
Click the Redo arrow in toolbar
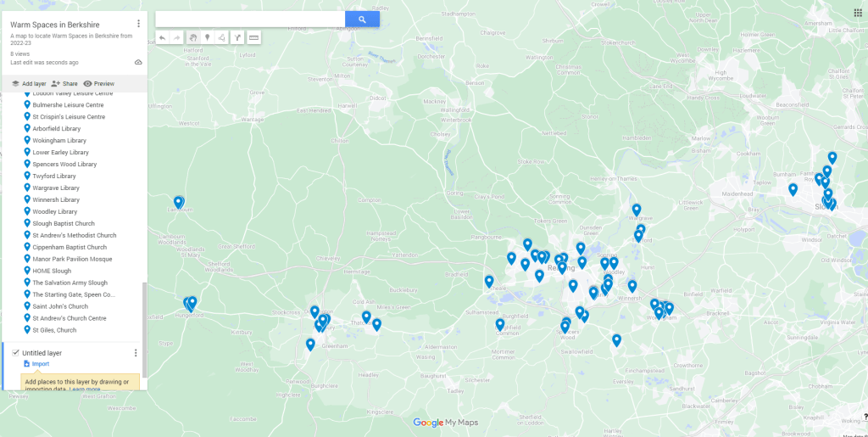[x=176, y=37]
